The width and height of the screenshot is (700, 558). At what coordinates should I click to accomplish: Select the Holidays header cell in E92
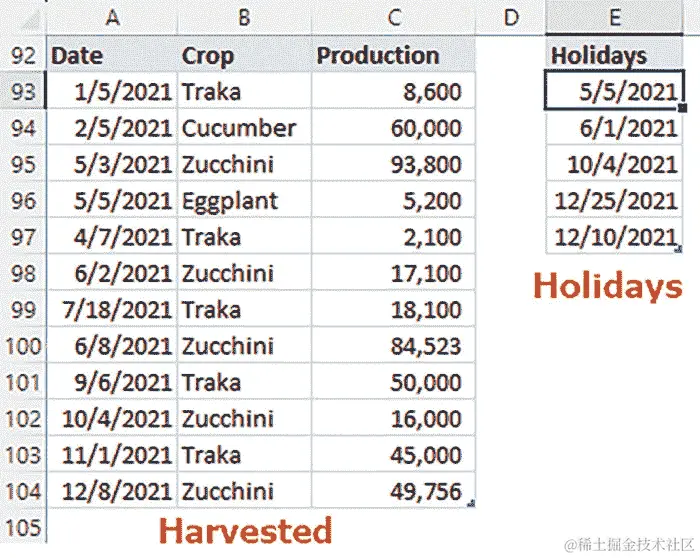[614, 55]
